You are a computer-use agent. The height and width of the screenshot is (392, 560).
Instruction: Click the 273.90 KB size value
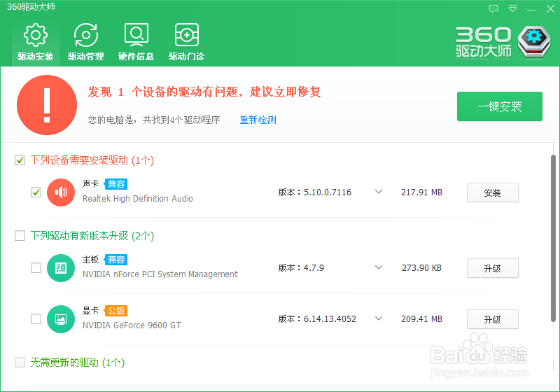click(421, 268)
